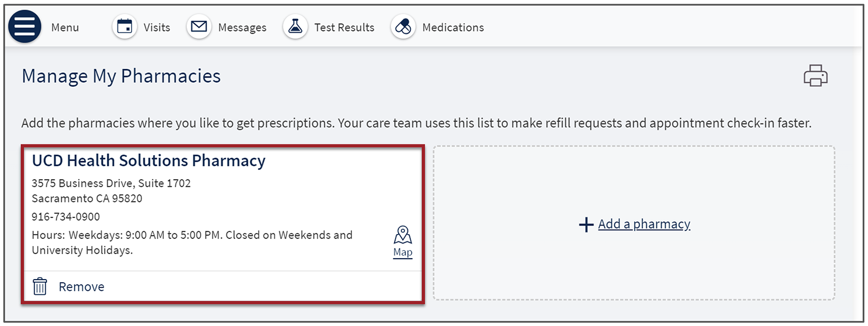The height and width of the screenshot is (326, 868).
Task: Open Messages from the top navigation
Action: point(242,28)
